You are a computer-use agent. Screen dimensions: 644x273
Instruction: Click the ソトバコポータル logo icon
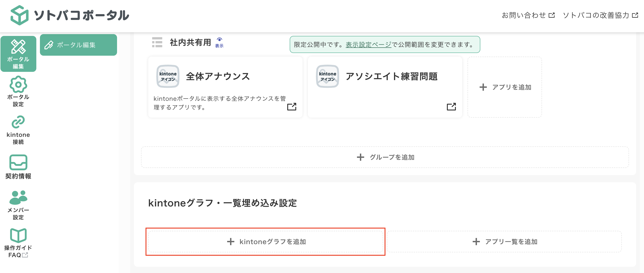19,15
